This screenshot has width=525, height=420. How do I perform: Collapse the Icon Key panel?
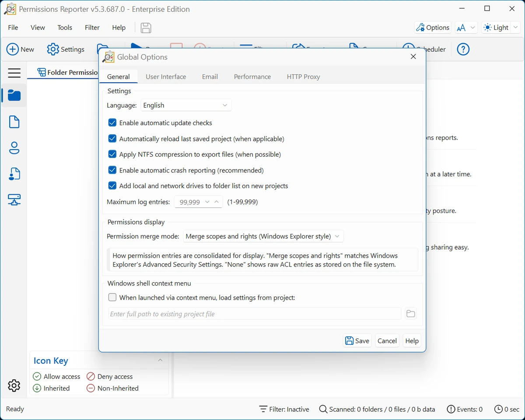point(160,360)
